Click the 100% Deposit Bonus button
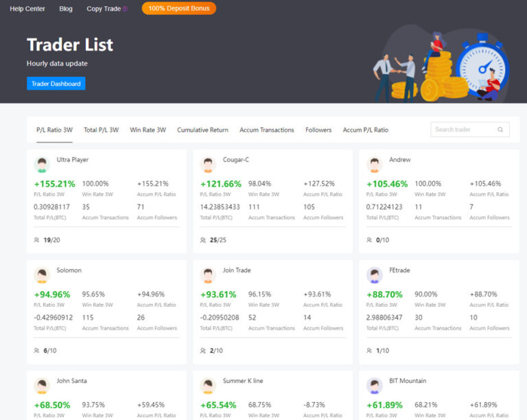This screenshot has width=527, height=420. [178, 9]
